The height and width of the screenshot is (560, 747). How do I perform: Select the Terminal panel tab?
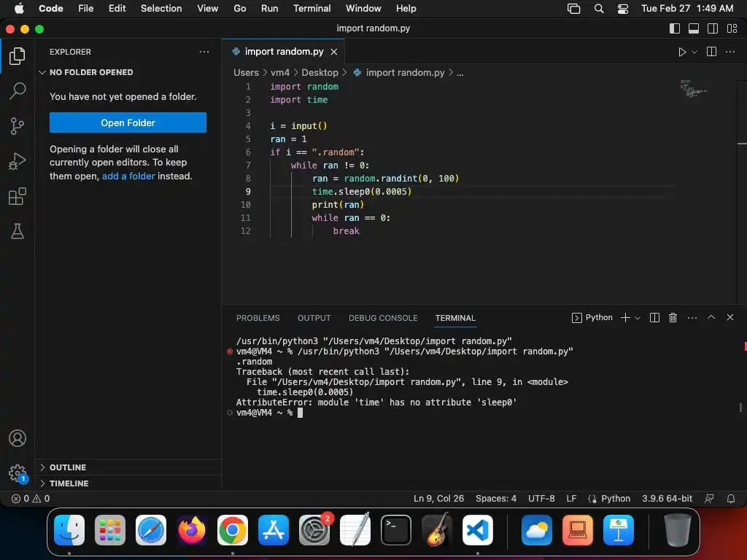click(x=455, y=318)
